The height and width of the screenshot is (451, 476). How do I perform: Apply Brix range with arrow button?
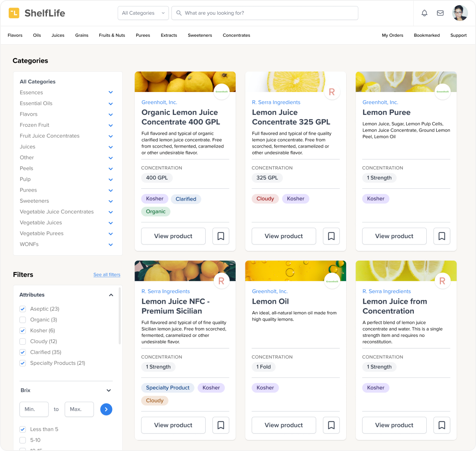tap(106, 409)
